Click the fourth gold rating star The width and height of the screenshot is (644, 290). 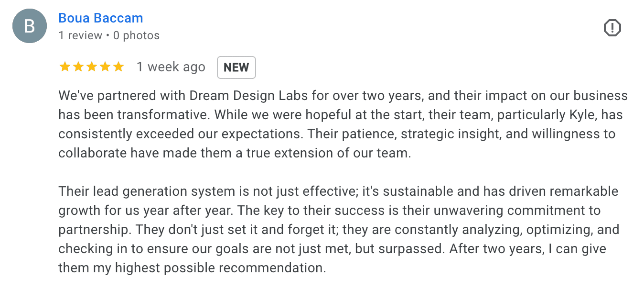(x=105, y=67)
